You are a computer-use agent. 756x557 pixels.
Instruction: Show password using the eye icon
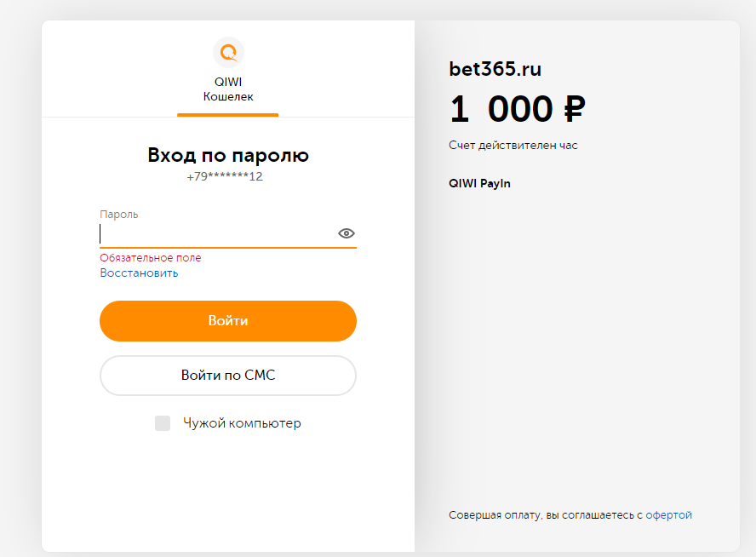(x=346, y=233)
